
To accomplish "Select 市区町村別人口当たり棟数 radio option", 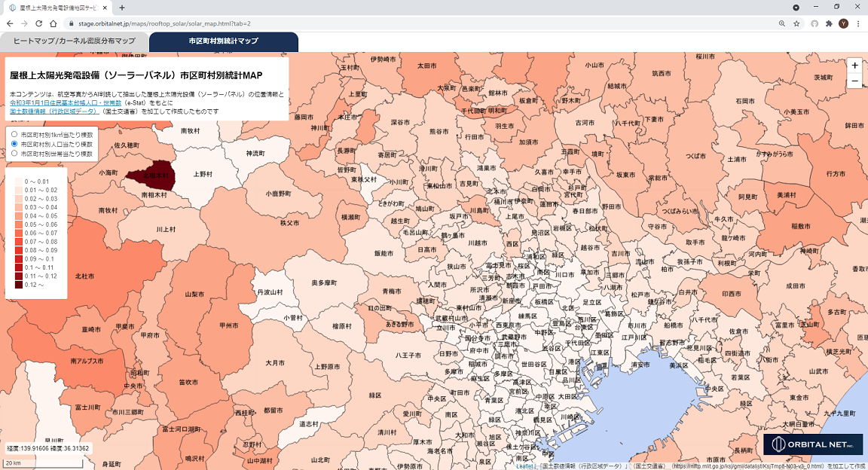I will [x=14, y=143].
